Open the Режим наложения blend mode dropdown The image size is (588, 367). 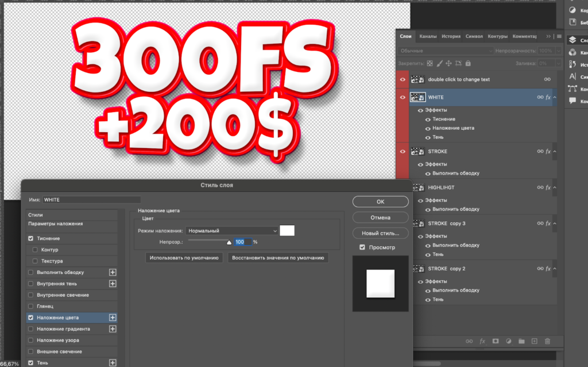(x=233, y=230)
